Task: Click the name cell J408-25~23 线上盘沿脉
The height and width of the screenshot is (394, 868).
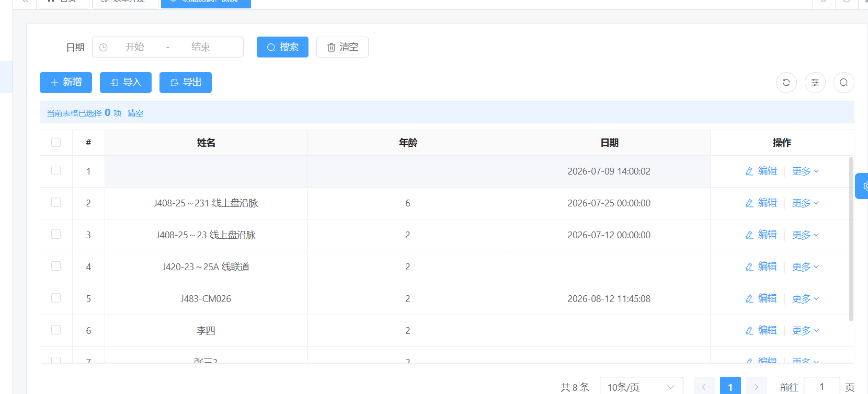Action: click(x=206, y=235)
